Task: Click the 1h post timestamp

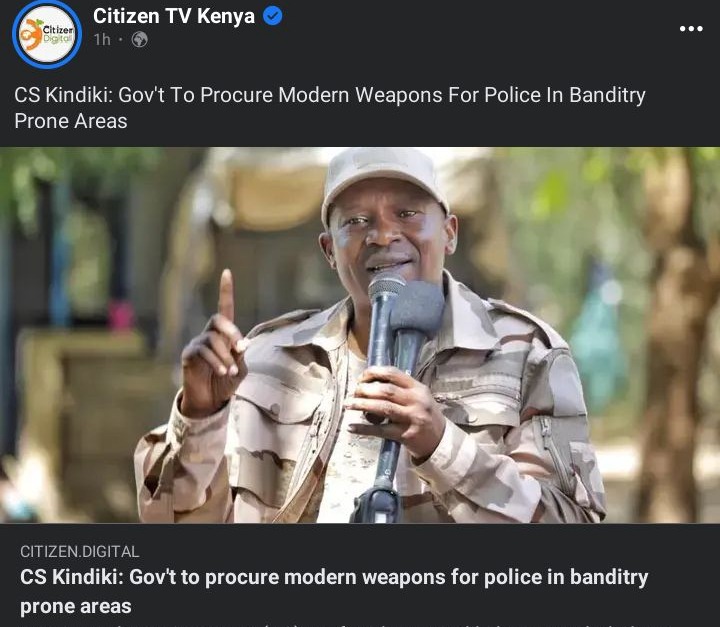Action: [x=102, y=40]
